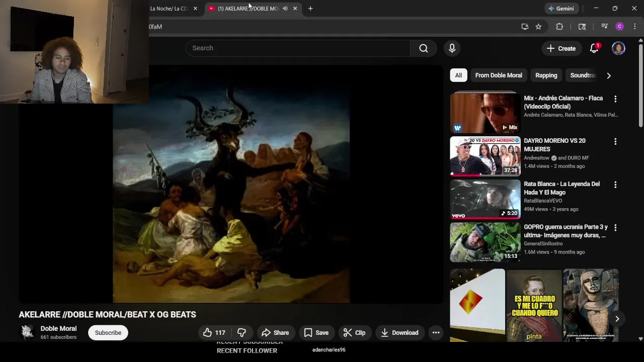Open a new browser tab
Viewport: 644px width, 362px height.
click(x=310, y=9)
